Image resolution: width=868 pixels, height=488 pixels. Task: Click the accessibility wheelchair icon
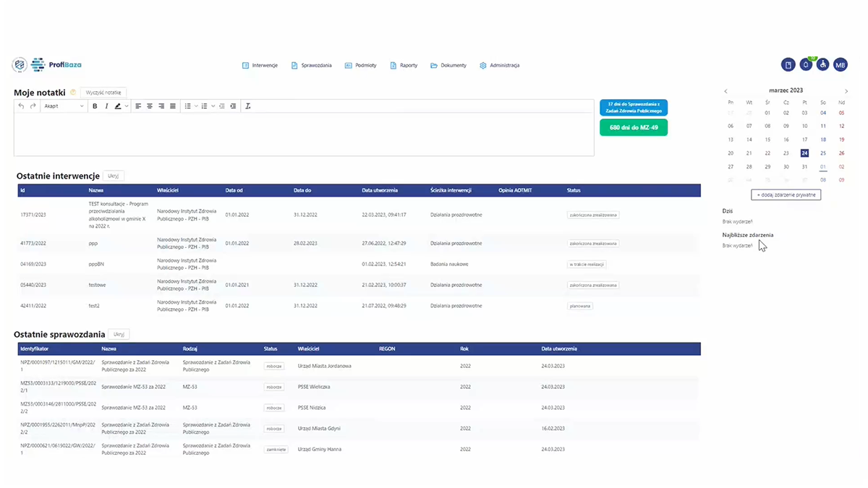823,65
